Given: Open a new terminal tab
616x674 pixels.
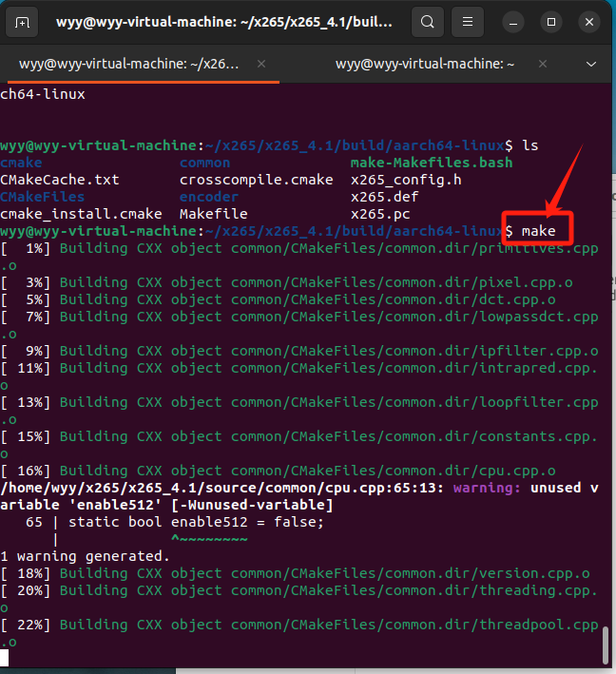Looking at the screenshot, I should pos(23,22).
